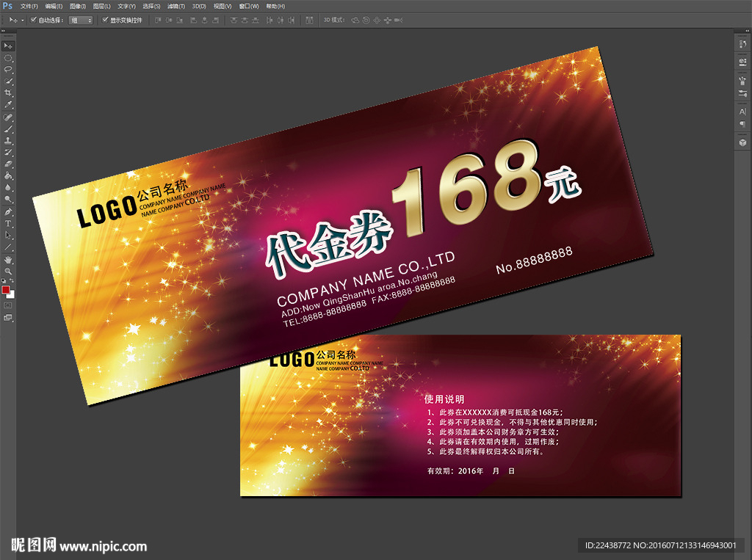Click the red foreground color swatch
752x560 pixels.
pyautogui.click(x=5, y=290)
